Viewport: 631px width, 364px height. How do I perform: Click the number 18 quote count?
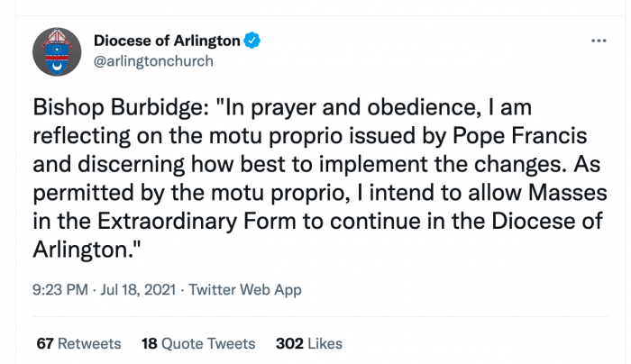[x=150, y=343]
